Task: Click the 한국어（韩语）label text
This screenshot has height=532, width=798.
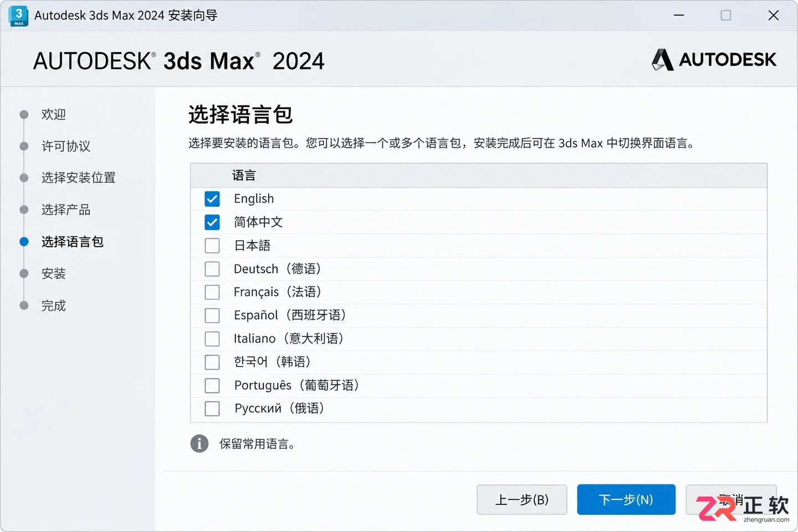Action: tap(273, 362)
